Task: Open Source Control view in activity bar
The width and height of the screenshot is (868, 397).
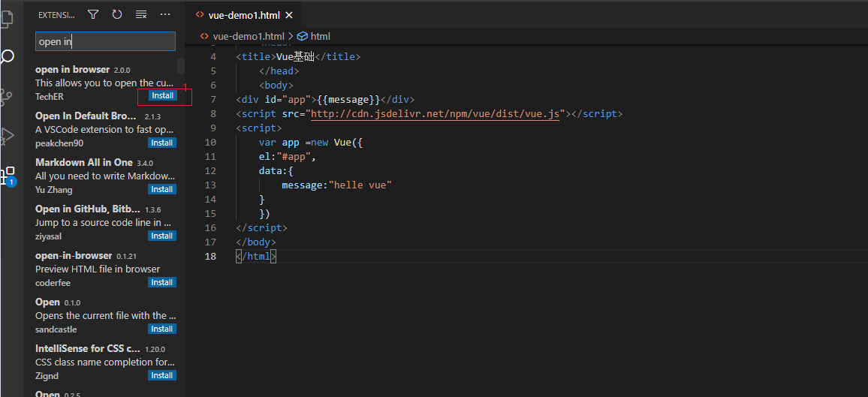Action: 5,97
